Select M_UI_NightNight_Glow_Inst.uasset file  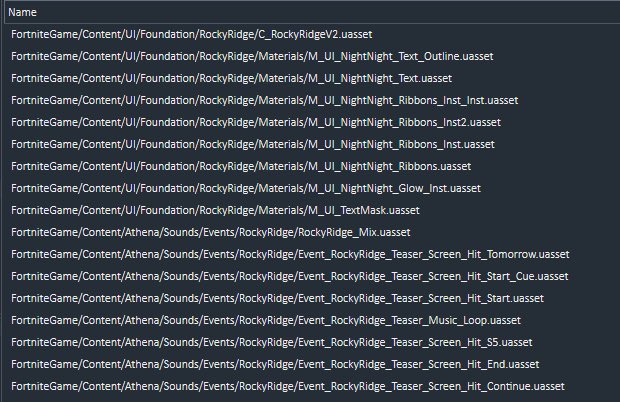pyautogui.click(x=312, y=188)
